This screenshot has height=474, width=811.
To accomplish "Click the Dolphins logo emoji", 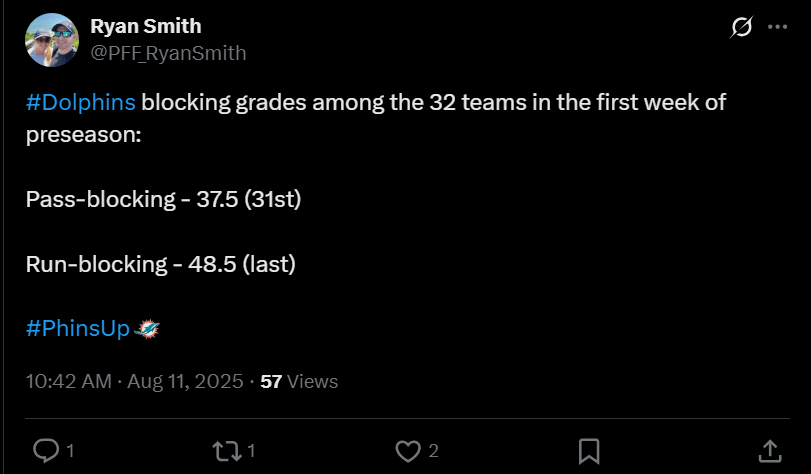I will coord(146,328).
